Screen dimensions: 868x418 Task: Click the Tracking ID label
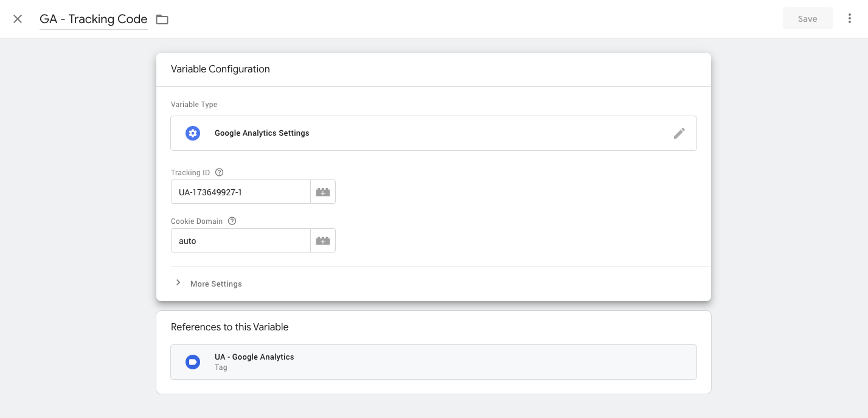coord(190,173)
